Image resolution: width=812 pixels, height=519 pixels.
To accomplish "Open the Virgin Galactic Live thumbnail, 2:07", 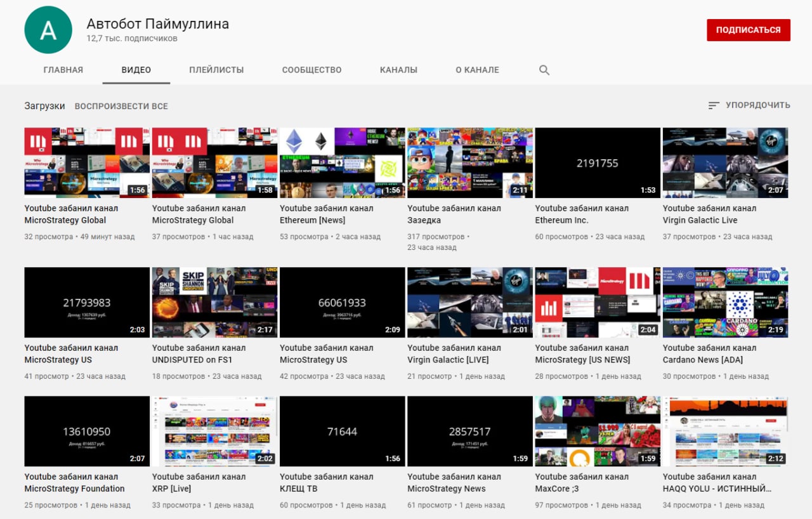I will point(726,163).
